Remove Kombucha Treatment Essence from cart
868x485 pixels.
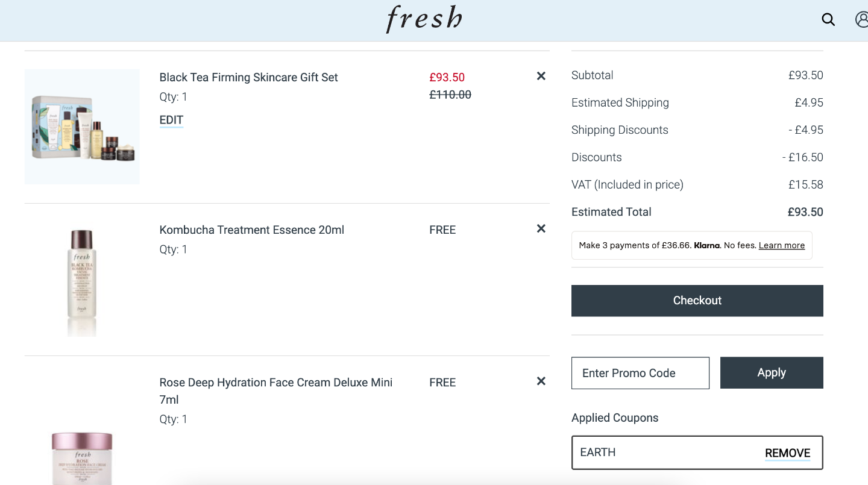pyautogui.click(x=541, y=228)
